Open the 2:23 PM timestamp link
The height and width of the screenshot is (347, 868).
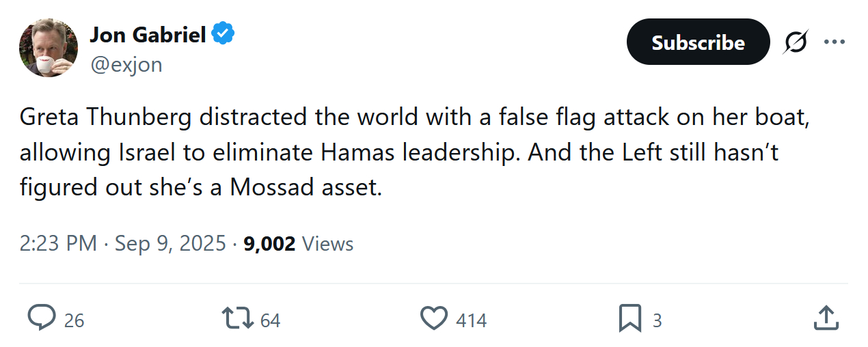[x=58, y=243]
